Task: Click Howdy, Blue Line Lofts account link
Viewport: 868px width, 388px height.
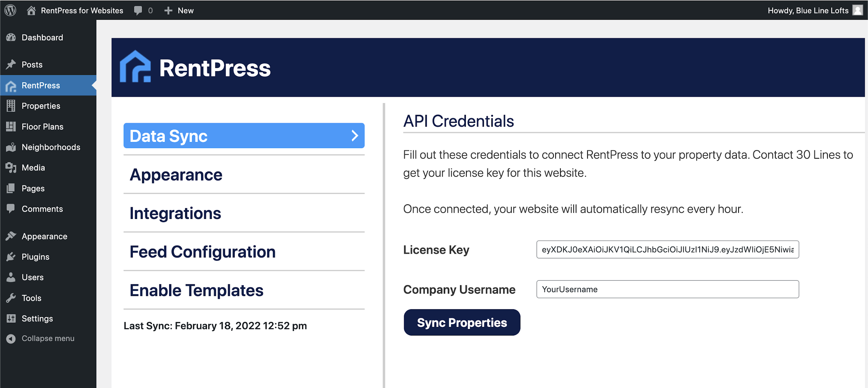Action: pos(808,11)
